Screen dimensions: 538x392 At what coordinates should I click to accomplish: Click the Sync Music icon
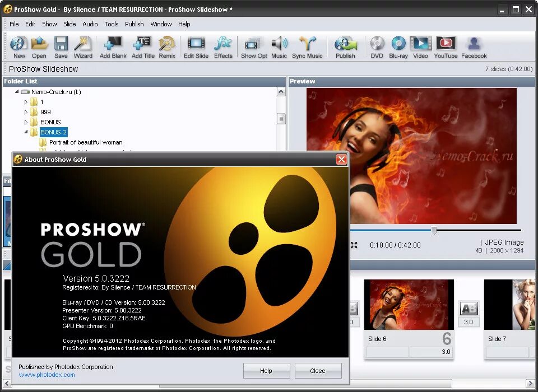pyautogui.click(x=307, y=47)
